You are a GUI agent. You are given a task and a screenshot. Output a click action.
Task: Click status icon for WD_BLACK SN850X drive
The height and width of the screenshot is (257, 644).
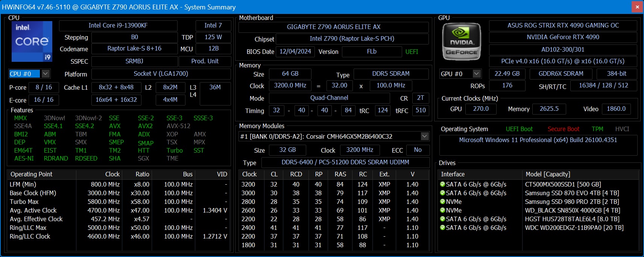pos(443,210)
